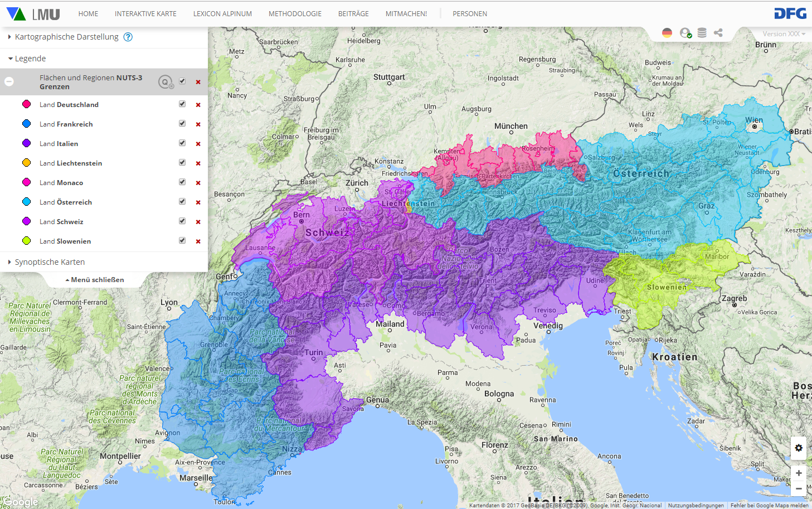Go to the Methodologie menu item
This screenshot has height=509, width=812.
(x=295, y=13)
